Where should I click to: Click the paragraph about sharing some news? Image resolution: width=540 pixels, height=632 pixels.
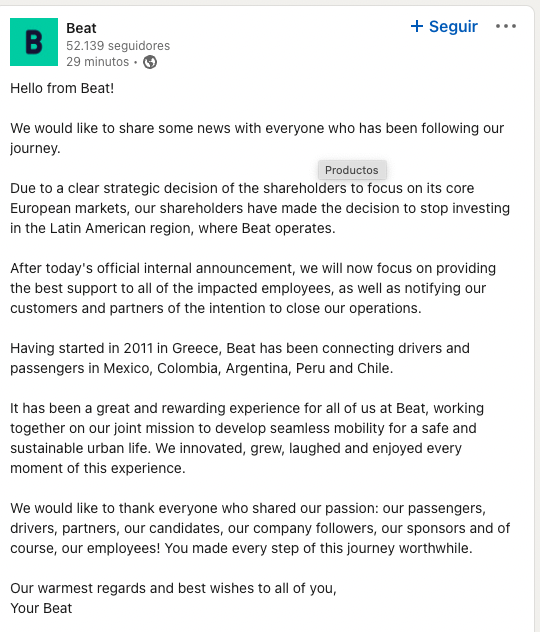pos(257,138)
